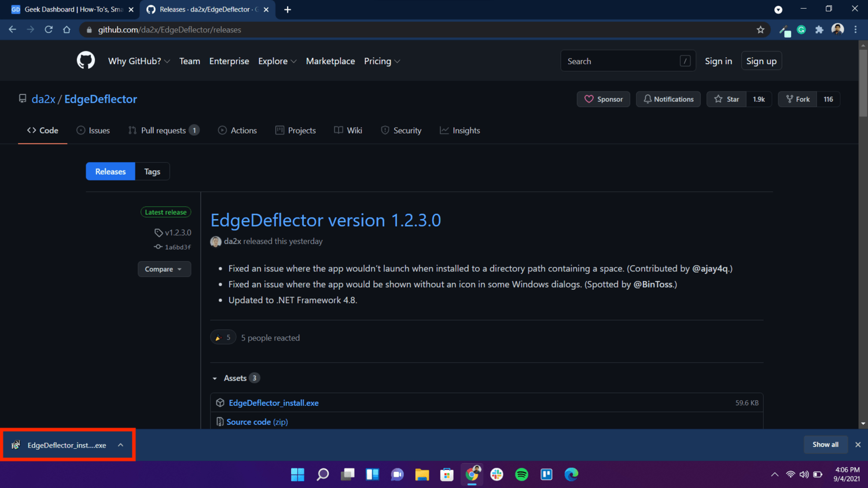Viewport: 868px width, 488px height.
Task: Select the Releases button
Action: coord(111,171)
